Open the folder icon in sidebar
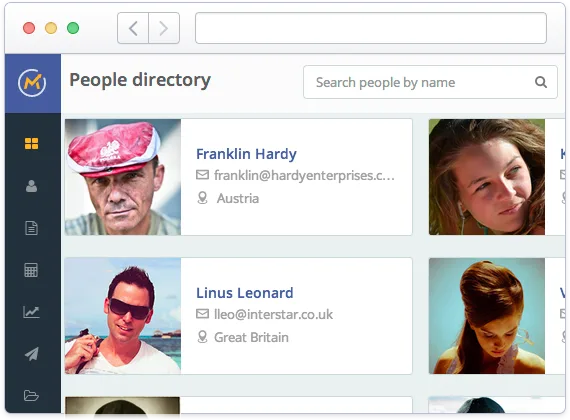 click(x=31, y=395)
